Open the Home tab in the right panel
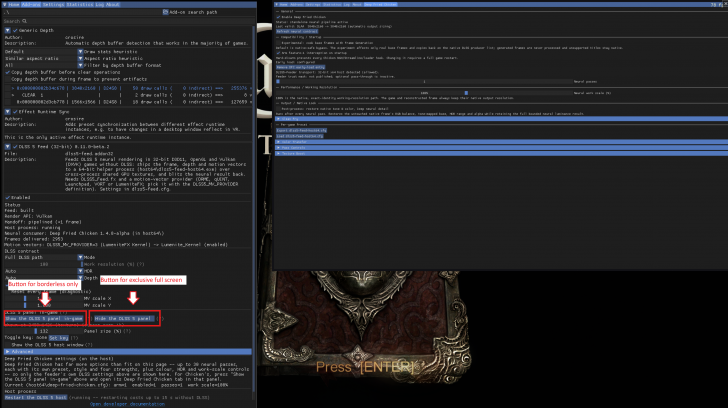 284,4
